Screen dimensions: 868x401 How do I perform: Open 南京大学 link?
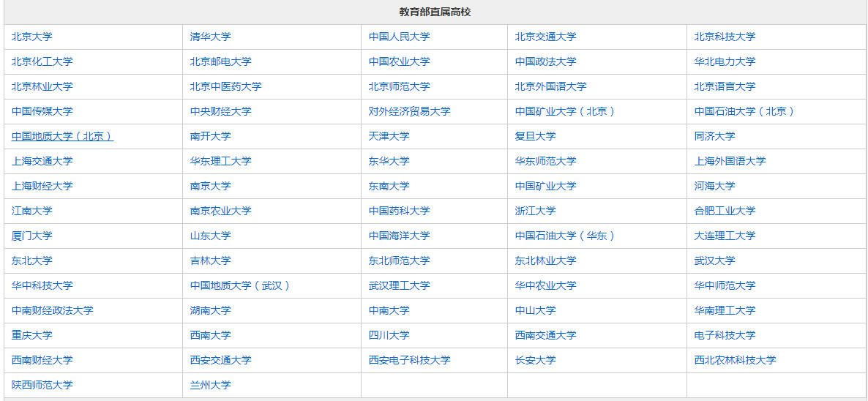pos(210,187)
